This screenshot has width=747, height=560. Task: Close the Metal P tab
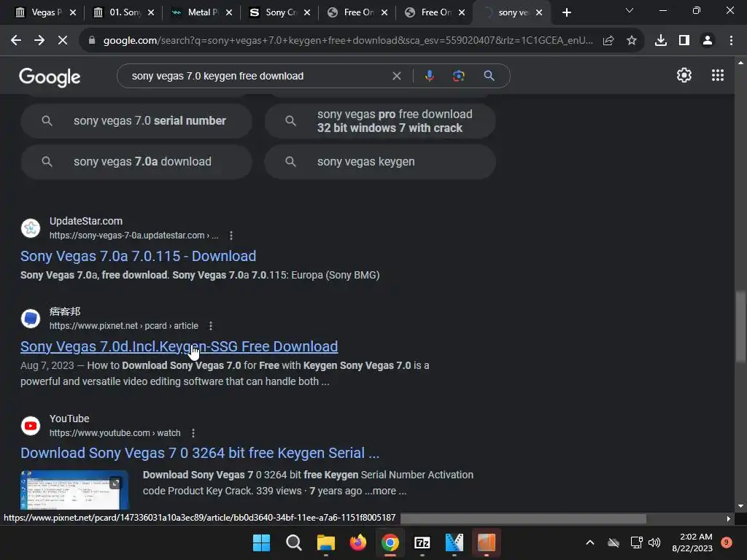229,12
